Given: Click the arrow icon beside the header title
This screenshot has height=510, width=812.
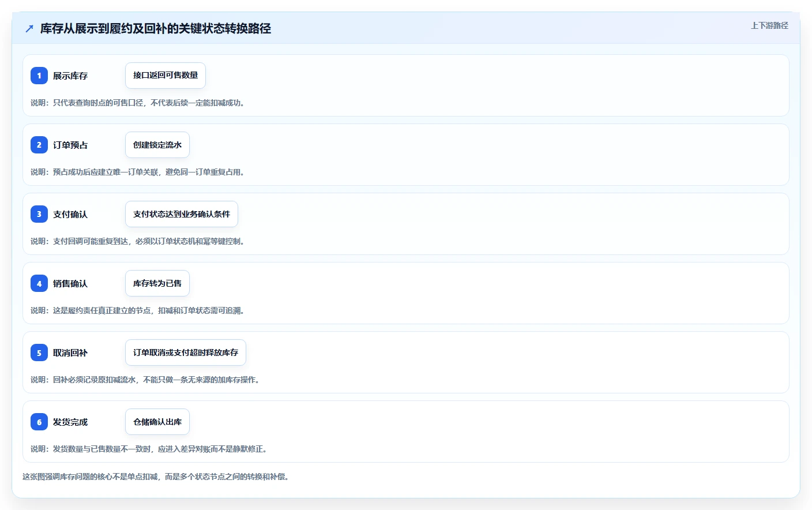Looking at the screenshot, I should 29,29.
